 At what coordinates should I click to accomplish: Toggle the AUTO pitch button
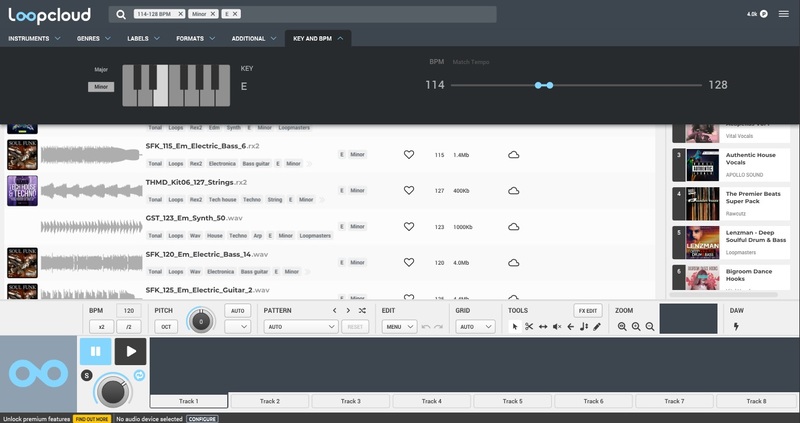237,311
